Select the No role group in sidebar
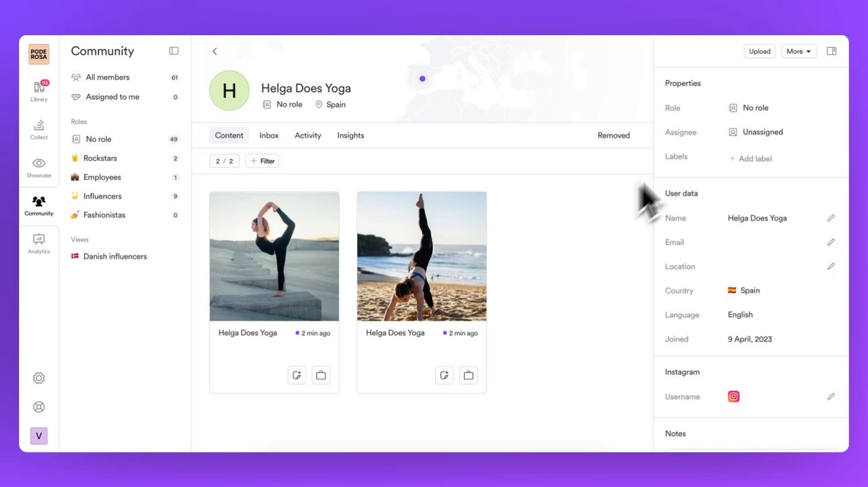 pos(125,139)
